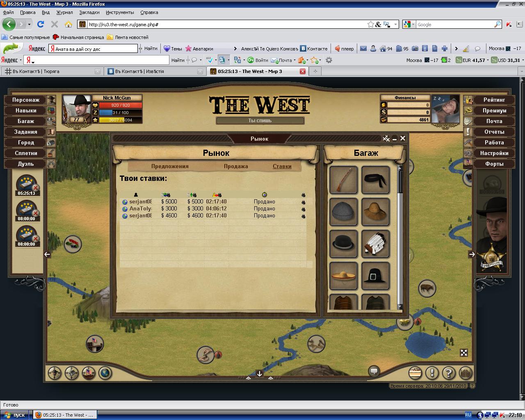Open the back-forward history dropdown
This screenshot has height=420, width=525.
pyautogui.click(x=29, y=25)
